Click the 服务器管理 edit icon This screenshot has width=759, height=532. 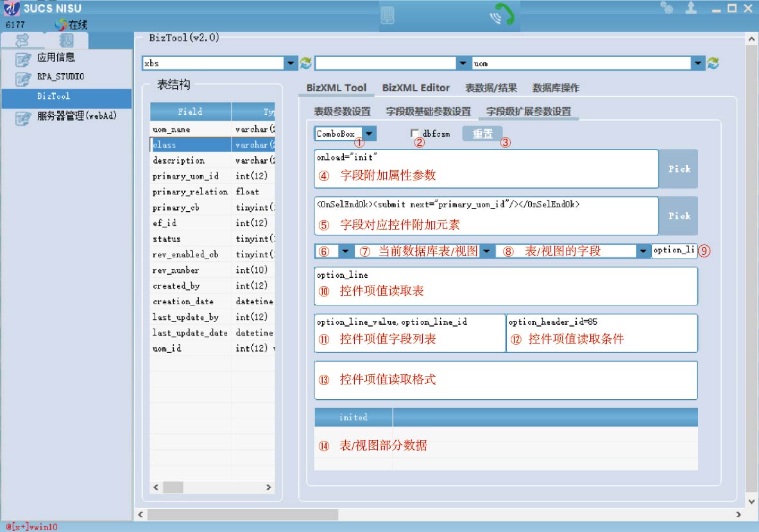(22, 117)
